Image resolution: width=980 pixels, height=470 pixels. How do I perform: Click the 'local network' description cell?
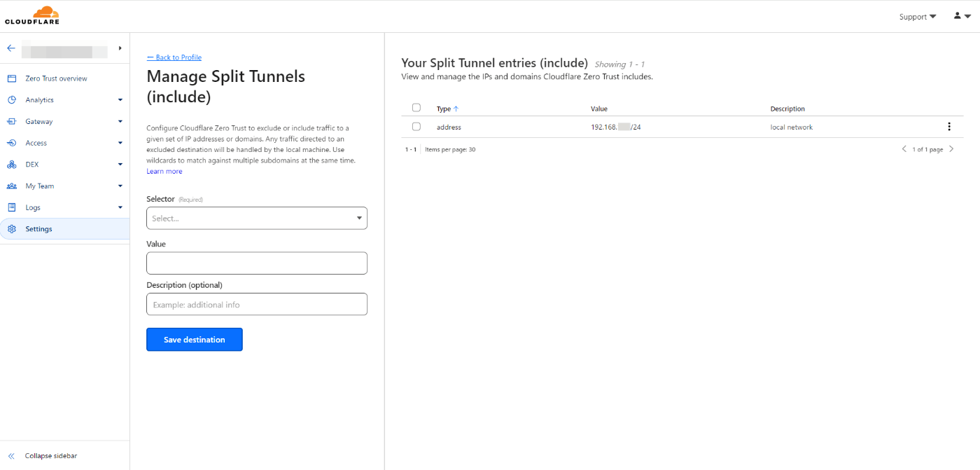[x=792, y=127]
